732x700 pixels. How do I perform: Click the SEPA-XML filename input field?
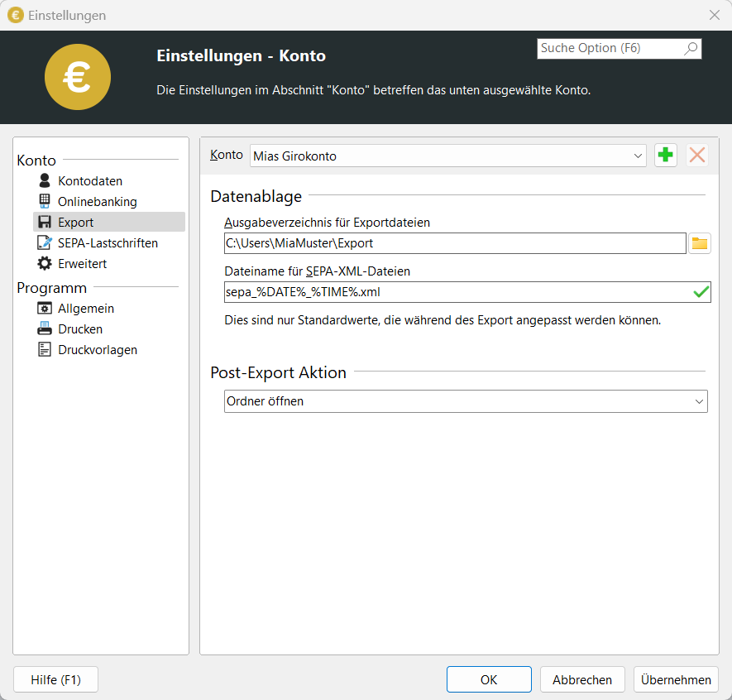[x=467, y=292]
